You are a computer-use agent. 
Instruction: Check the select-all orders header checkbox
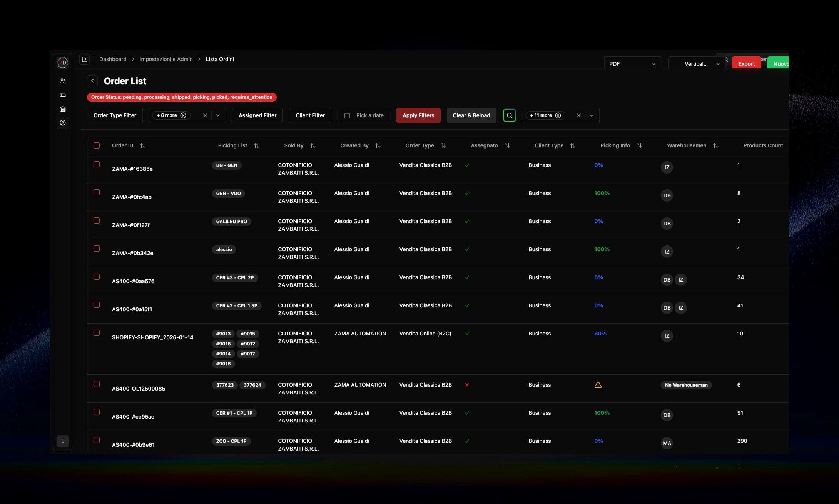pyautogui.click(x=97, y=145)
